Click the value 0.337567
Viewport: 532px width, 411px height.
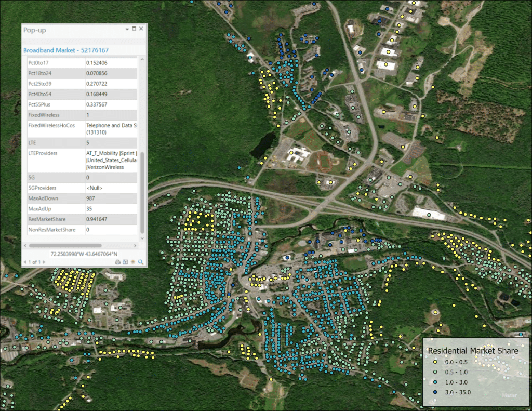[x=97, y=104]
